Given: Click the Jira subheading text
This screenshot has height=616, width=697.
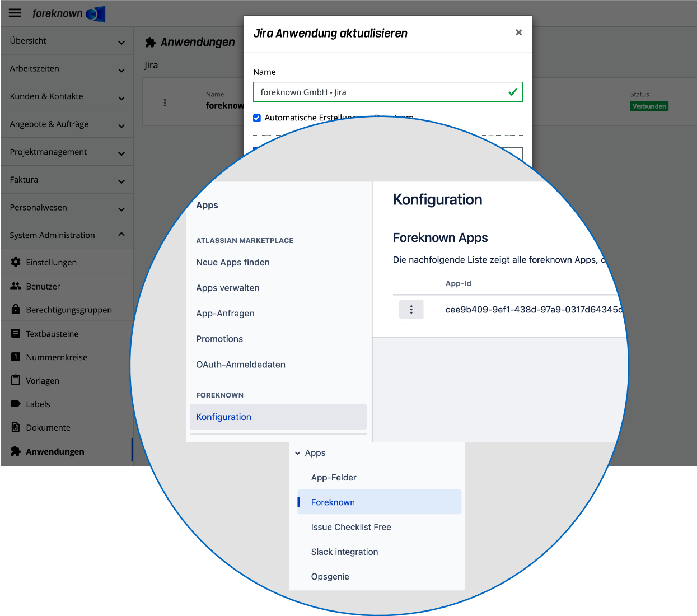Looking at the screenshot, I should (151, 65).
